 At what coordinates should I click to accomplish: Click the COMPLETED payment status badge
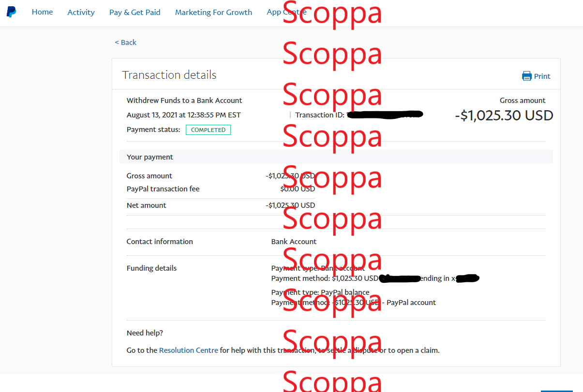[x=208, y=130]
